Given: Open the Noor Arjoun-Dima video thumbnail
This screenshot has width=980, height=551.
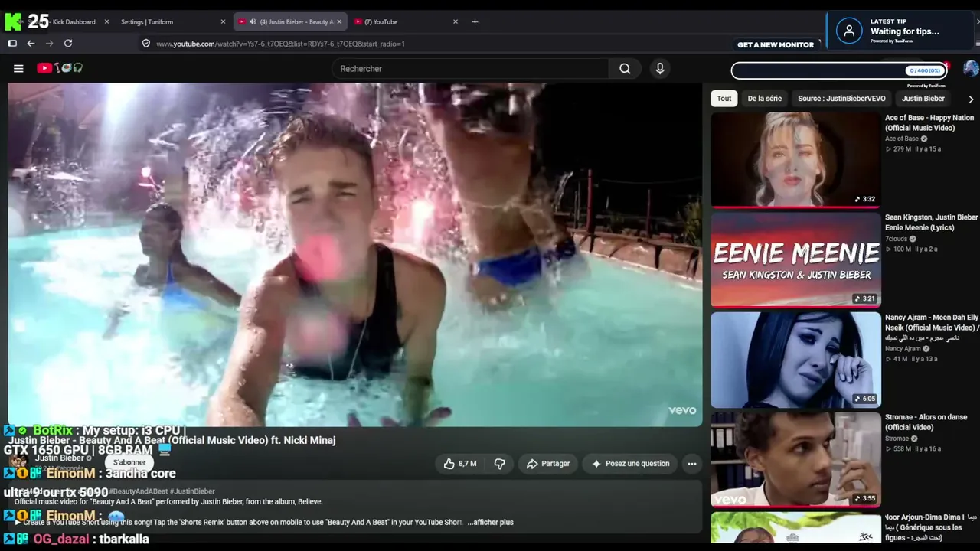Looking at the screenshot, I should pos(795,527).
